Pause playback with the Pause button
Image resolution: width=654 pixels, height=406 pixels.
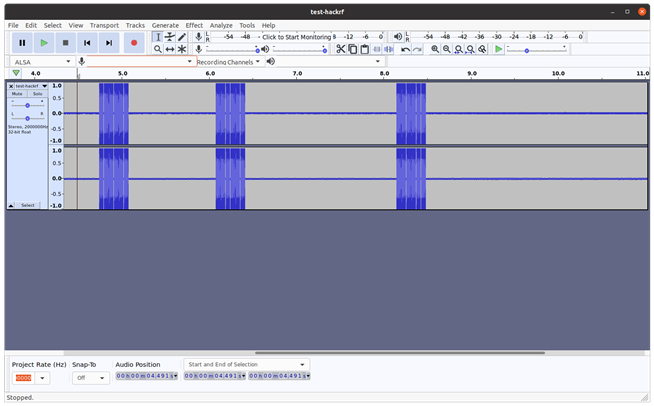(x=22, y=43)
